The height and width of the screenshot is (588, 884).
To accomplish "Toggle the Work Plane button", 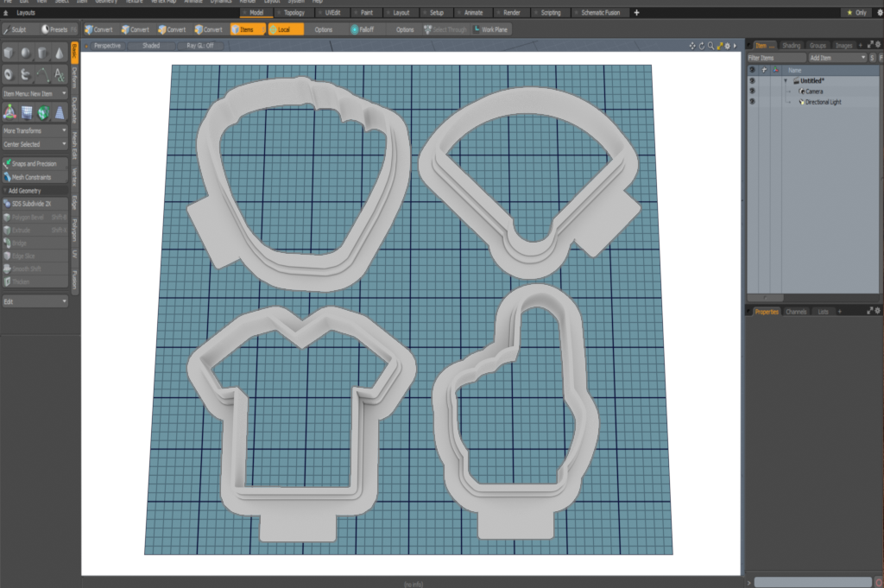I will pos(490,29).
